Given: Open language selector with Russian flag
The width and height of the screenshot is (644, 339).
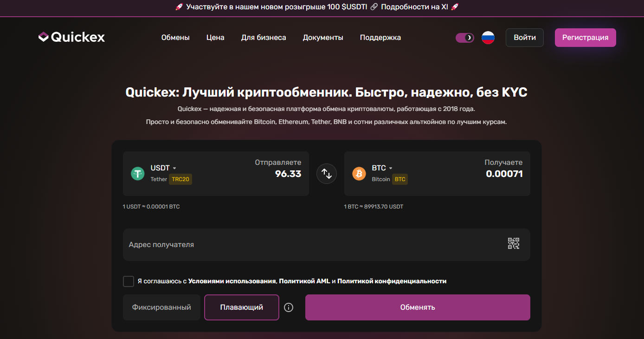Looking at the screenshot, I should pyautogui.click(x=488, y=38).
